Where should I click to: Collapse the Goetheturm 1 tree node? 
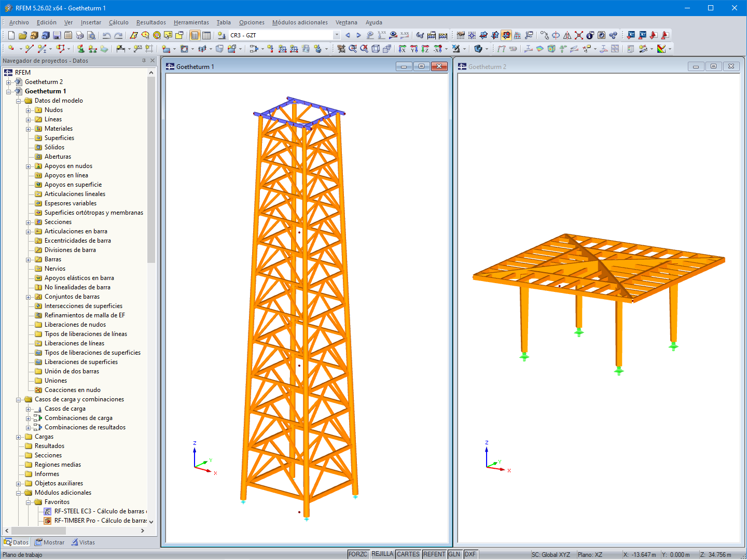pos(9,91)
